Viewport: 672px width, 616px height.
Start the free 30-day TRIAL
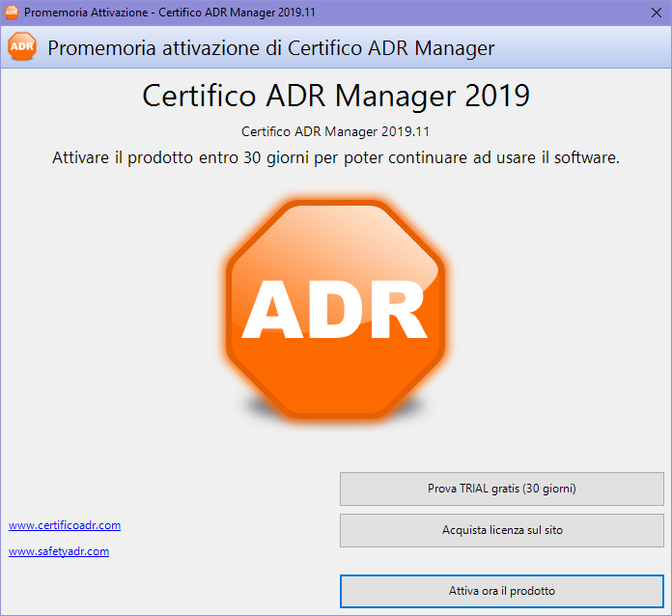pos(502,489)
